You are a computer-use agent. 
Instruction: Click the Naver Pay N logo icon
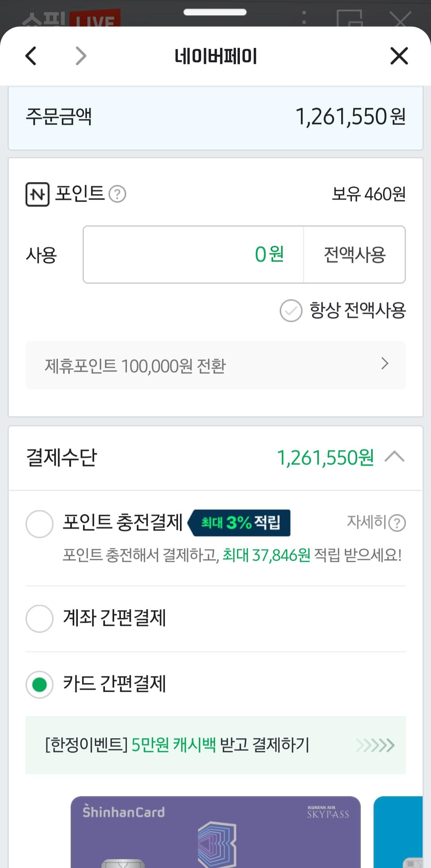tap(38, 195)
